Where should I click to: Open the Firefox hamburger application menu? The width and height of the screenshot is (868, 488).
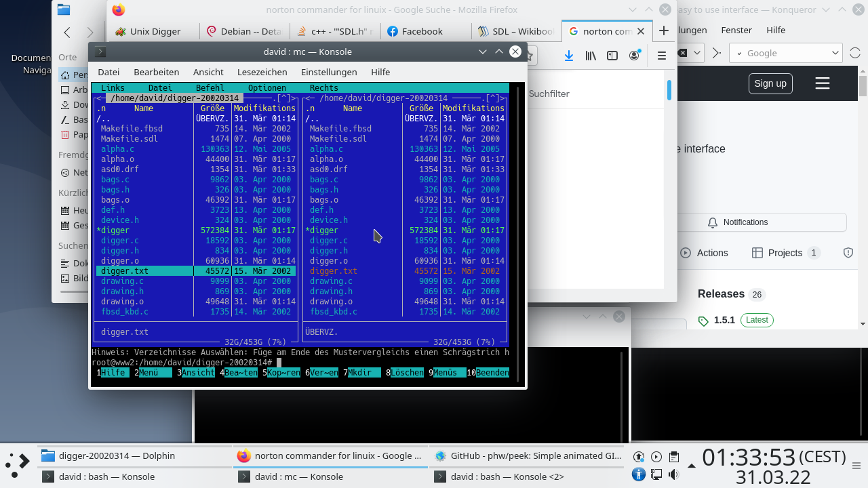coord(662,56)
